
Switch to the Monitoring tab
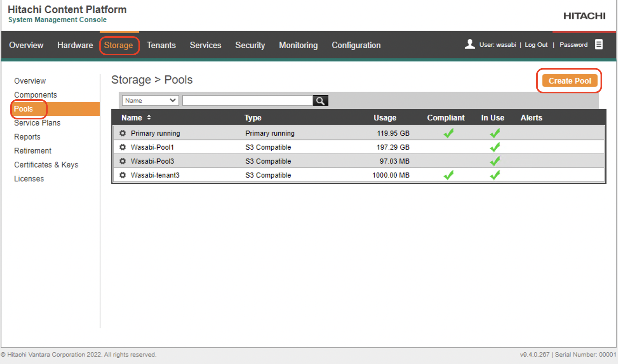coord(298,45)
